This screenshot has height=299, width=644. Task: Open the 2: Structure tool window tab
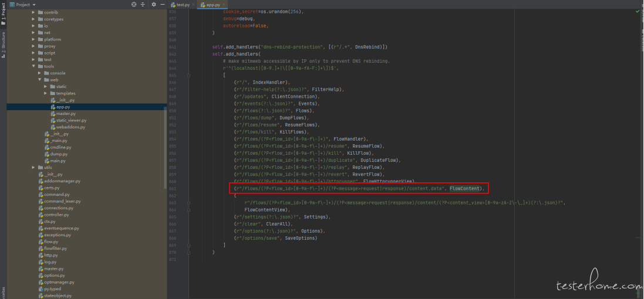4,45
